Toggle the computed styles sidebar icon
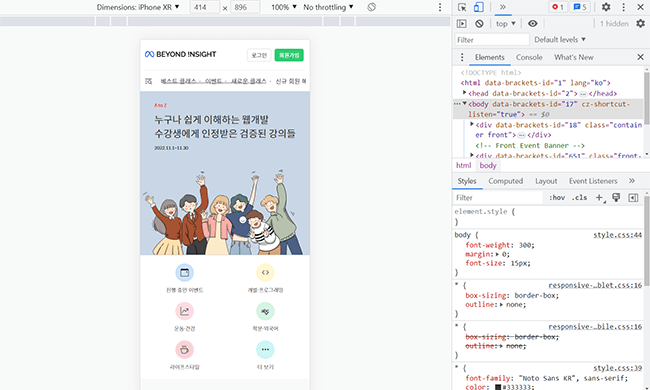This screenshot has height=390, width=650. [x=633, y=198]
